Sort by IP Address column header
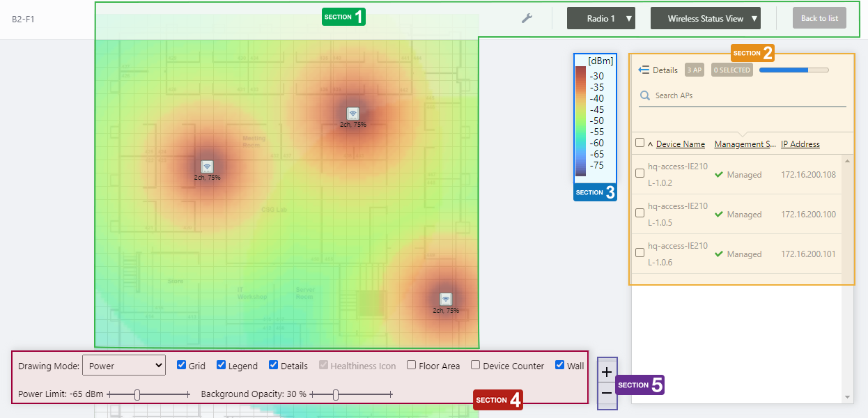This screenshot has height=418, width=868. point(800,144)
